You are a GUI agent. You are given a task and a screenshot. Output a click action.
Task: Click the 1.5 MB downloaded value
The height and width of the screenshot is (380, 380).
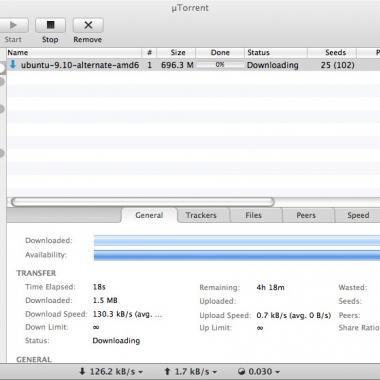tap(105, 300)
